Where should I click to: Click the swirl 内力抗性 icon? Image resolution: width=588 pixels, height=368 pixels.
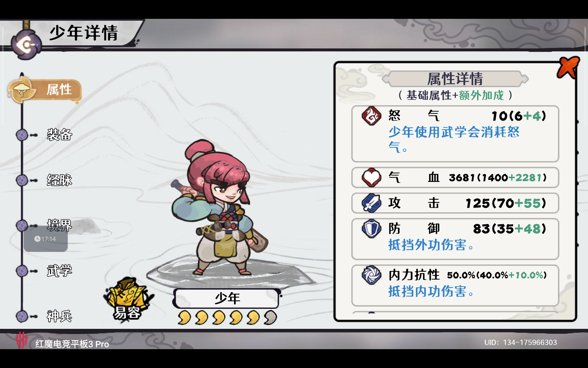(x=371, y=275)
